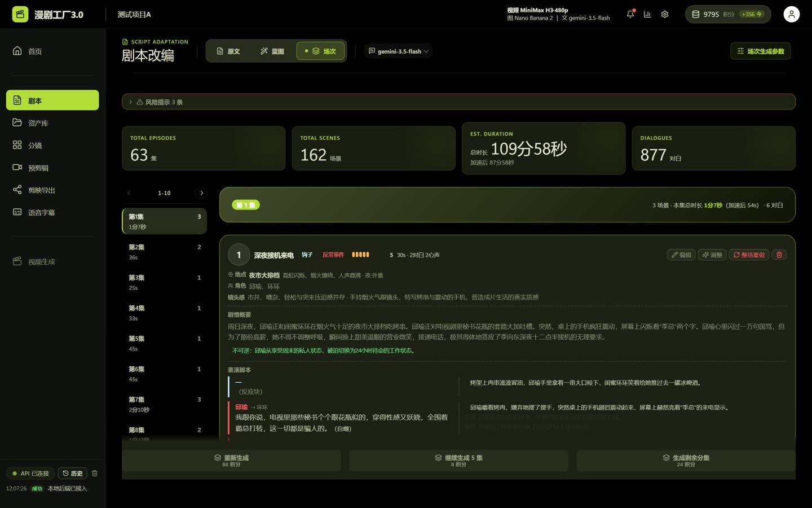Clear log with trash icon beside 历史
Image resolution: width=812 pixels, height=508 pixels.
[95, 473]
